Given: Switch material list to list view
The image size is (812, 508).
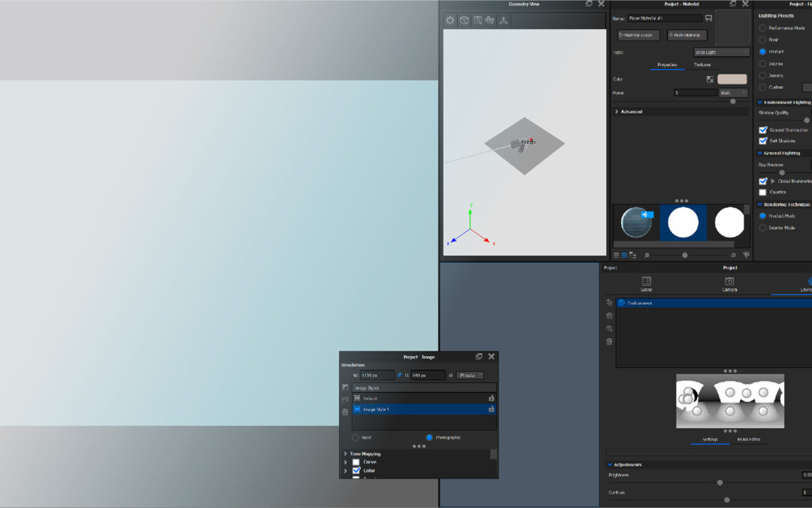Looking at the screenshot, I should 617,255.
